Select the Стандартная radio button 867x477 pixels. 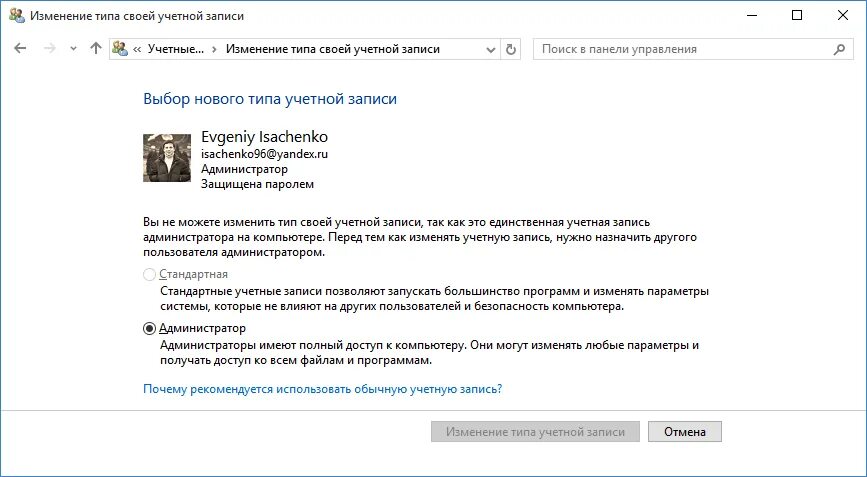[149, 274]
